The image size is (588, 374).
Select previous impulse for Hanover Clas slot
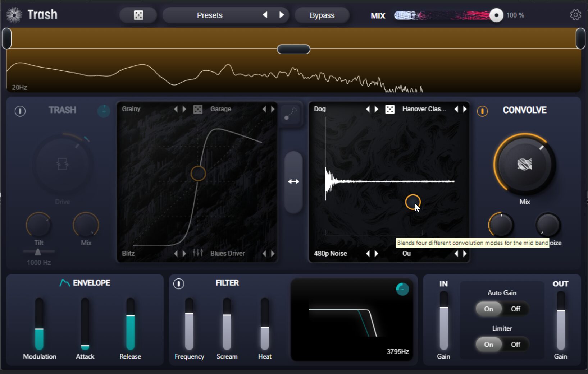[x=456, y=109]
